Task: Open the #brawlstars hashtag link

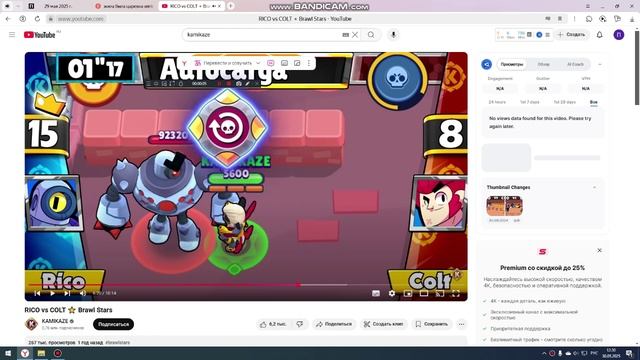Action: point(118,342)
